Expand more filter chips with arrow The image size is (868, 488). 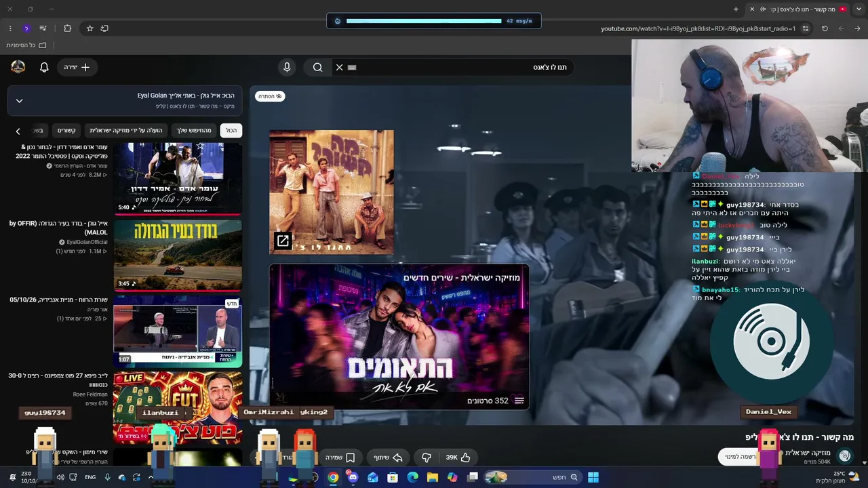click(18, 131)
